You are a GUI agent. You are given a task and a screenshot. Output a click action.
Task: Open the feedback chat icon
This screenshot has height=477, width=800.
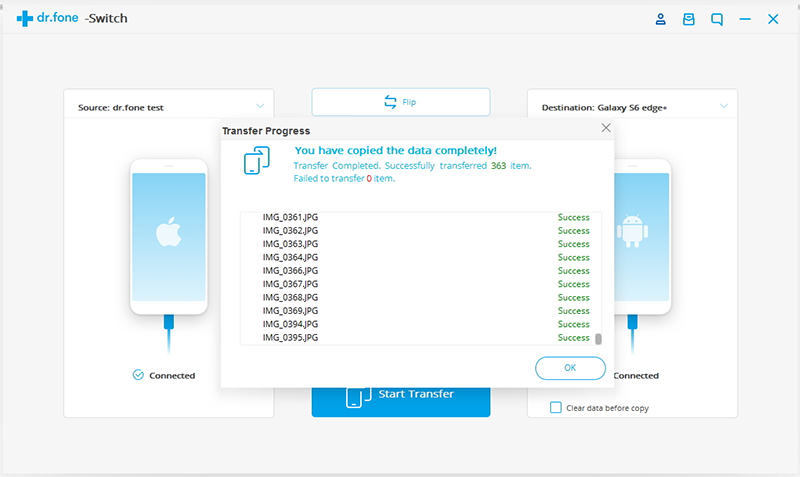716,19
